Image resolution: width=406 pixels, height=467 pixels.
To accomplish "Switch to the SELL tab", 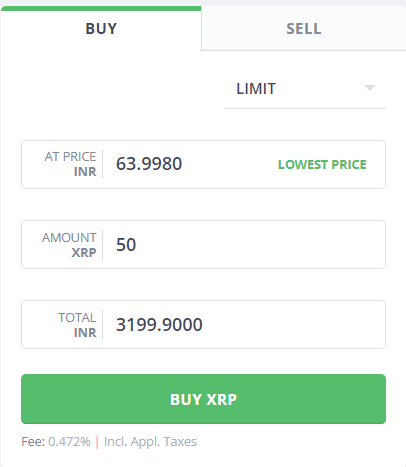I will click(x=304, y=29).
